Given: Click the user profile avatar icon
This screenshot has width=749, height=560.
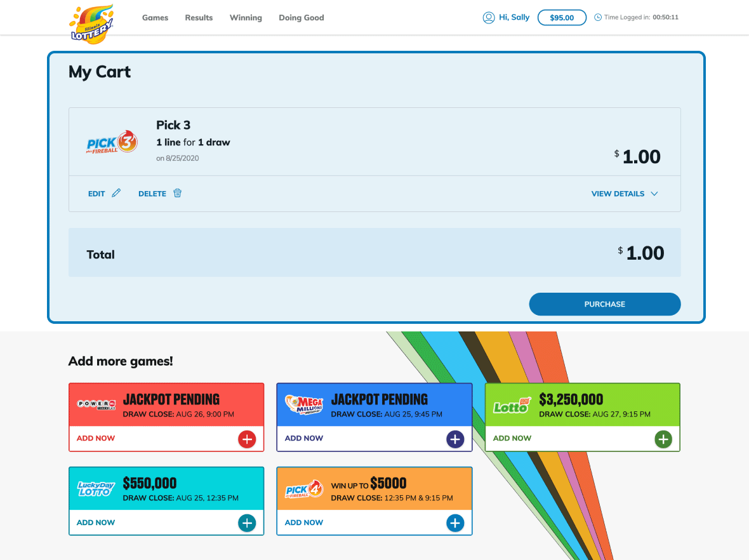Looking at the screenshot, I should point(489,18).
